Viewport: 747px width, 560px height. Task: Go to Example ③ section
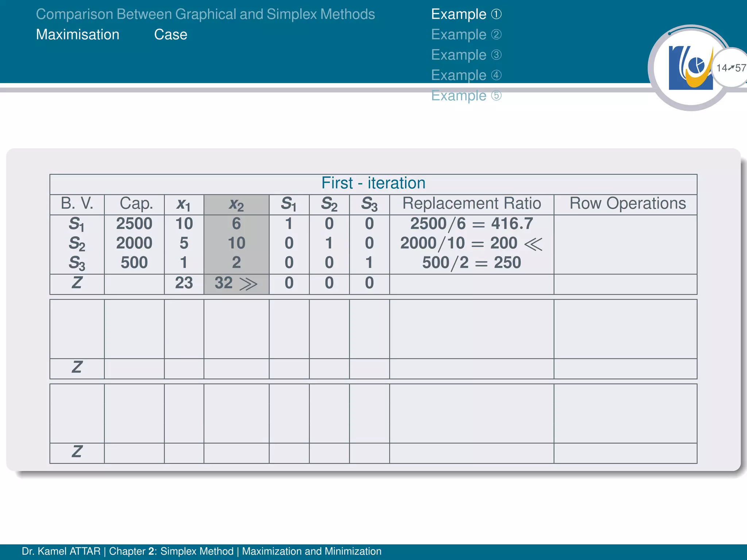click(x=466, y=55)
